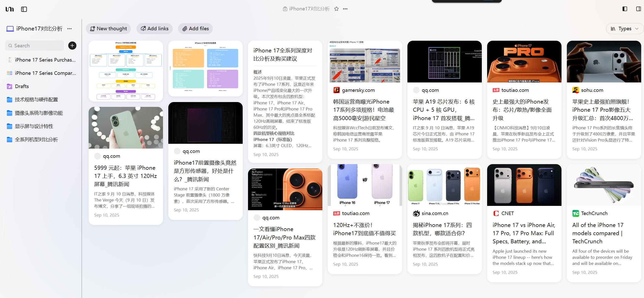Click the black plus button beside Search
The height and width of the screenshot is (298, 644).
point(72,46)
